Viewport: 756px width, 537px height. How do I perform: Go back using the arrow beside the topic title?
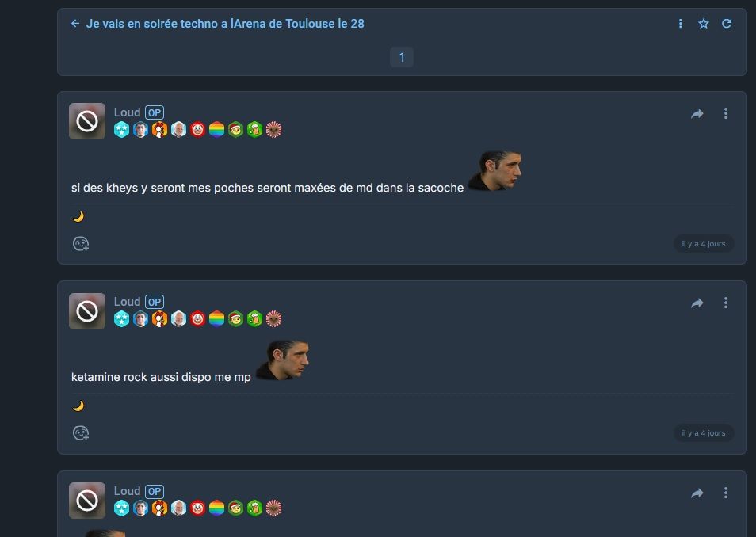coord(75,23)
